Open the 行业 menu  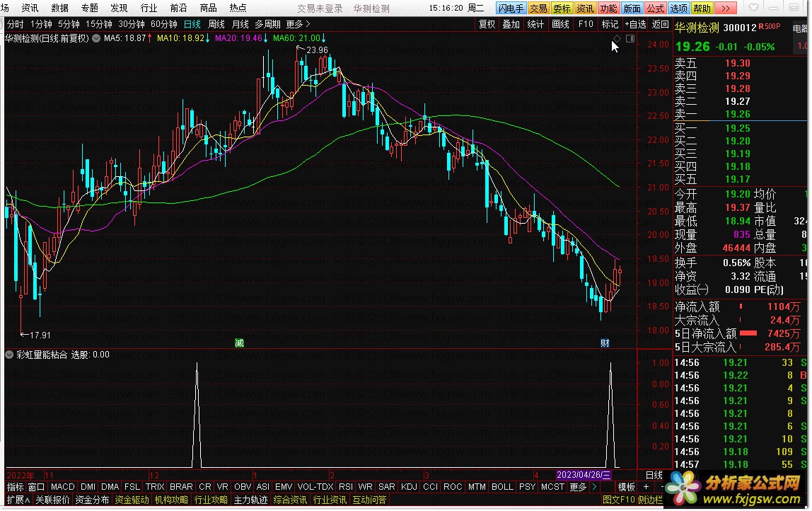click(149, 8)
